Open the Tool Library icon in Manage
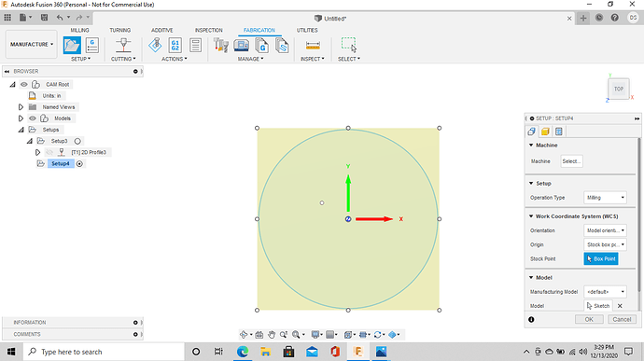Viewport: 644px width, 361px height. pos(221,45)
